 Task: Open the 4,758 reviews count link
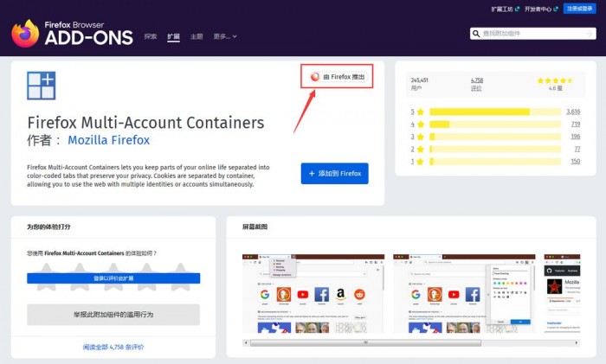click(476, 80)
